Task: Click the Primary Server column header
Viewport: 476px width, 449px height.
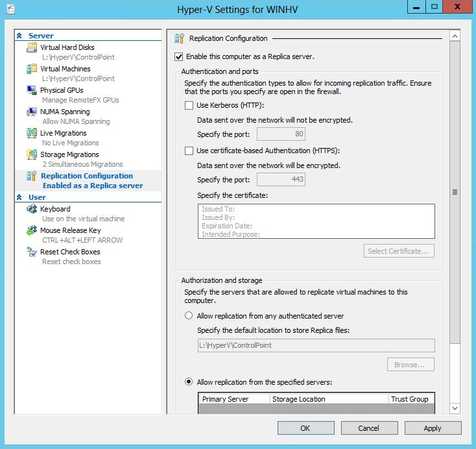Action: pos(234,399)
